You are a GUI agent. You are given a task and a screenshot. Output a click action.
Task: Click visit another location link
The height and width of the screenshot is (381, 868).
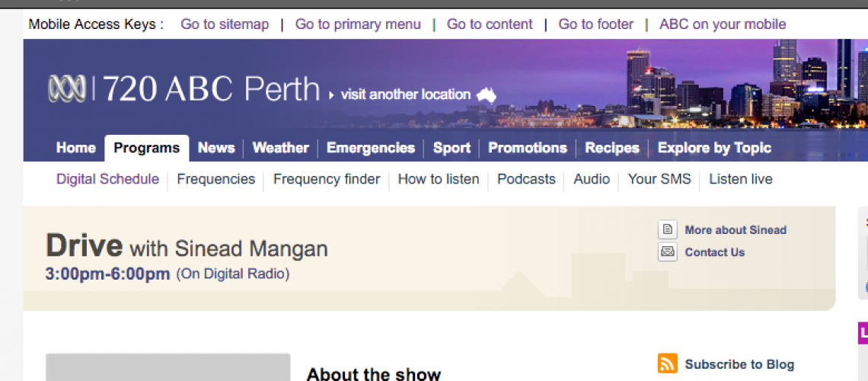pyautogui.click(x=405, y=94)
